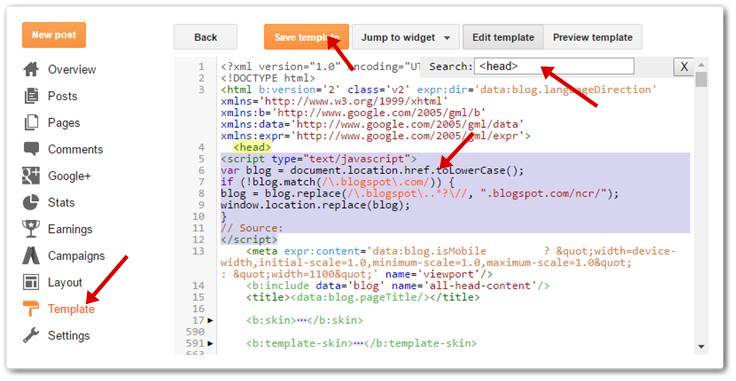
Task: Click line number 13 in gutter
Action: point(199,251)
